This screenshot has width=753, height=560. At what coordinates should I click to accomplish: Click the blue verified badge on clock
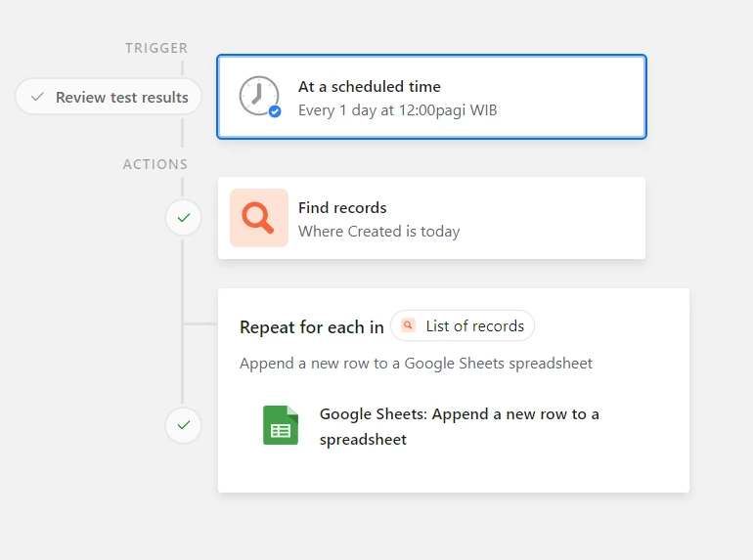[275, 111]
